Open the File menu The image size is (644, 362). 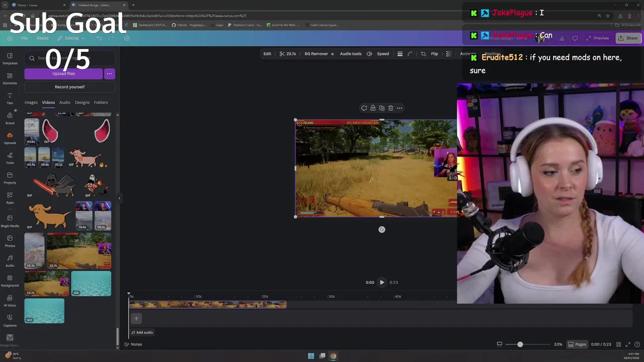24,38
